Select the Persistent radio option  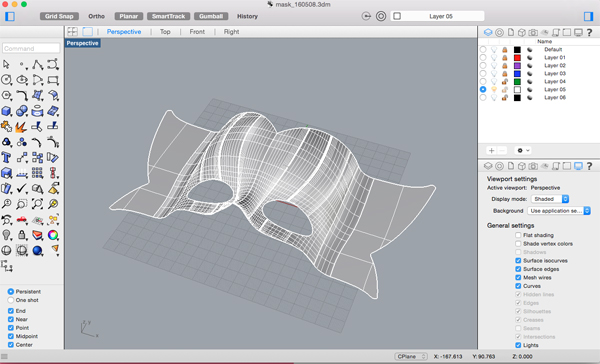point(11,292)
